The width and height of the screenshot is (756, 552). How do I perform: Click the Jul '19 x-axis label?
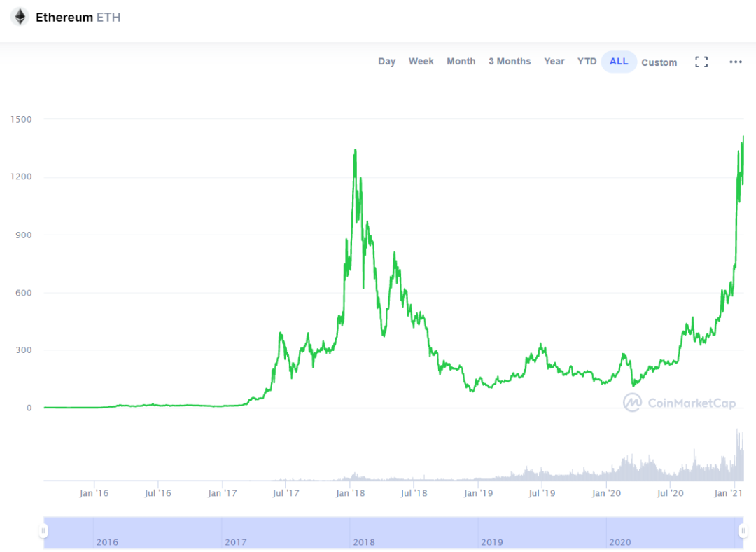[542, 493]
